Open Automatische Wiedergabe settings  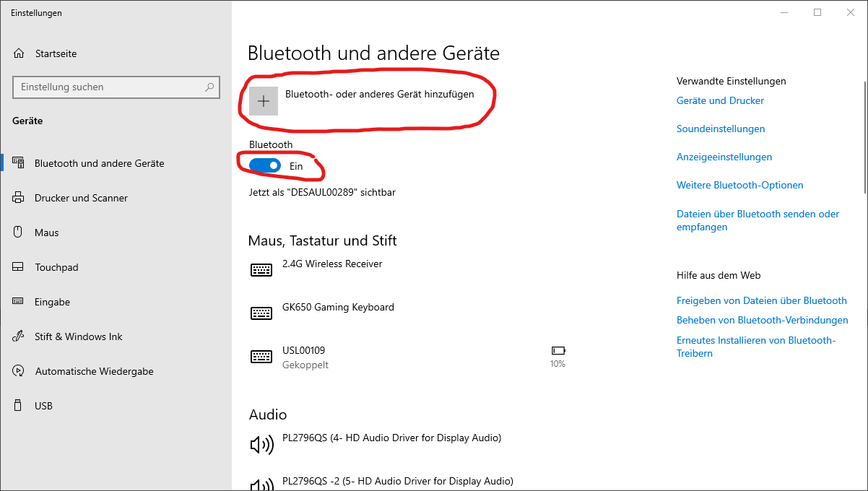[94, 371]
